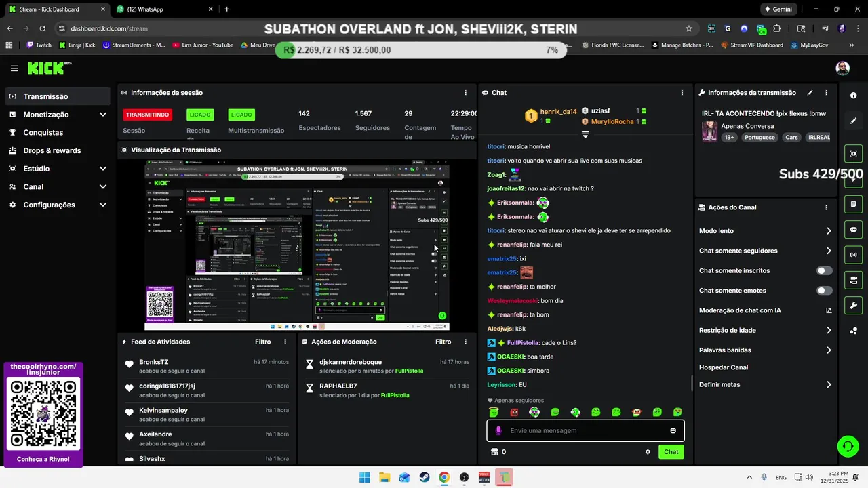Image resolution: width=868 pixels, height=488 pixels.
Task: Click the document widget icon in right sidebar
Action: [x=853, y=204]
